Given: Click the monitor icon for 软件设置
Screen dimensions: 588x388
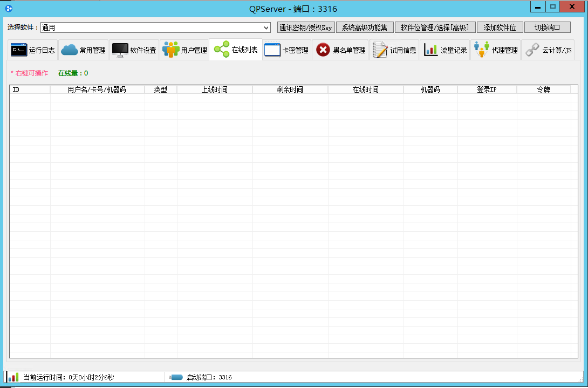Looking at the screenshot, I should 120,50.
